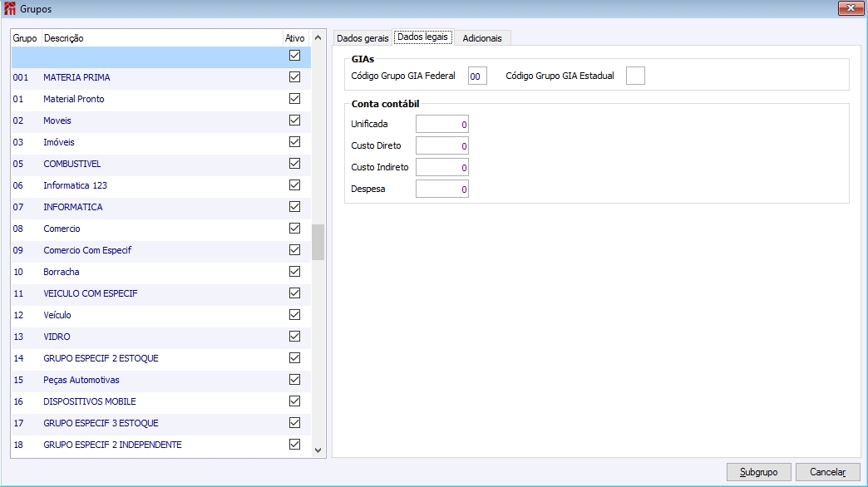Toggle Ativo checkbox for Informatica 123
The height and width of the screenshot is (487, 868).
[294, 184]
